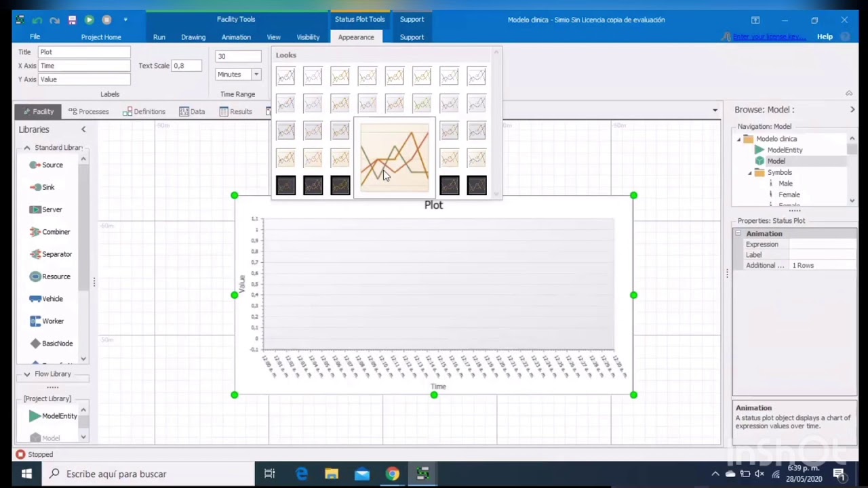Click the Enter your license key link
The image size is (868, 488).
[768, 37]
